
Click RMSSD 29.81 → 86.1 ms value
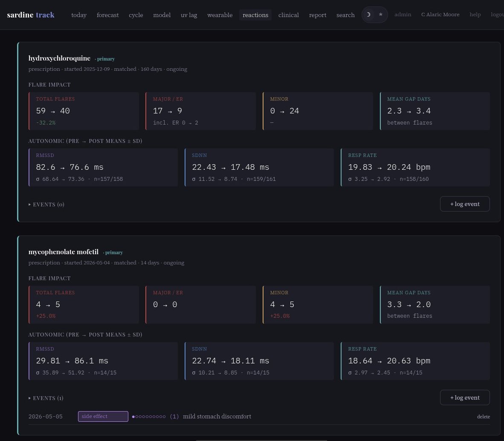click(x=72, y=361)
